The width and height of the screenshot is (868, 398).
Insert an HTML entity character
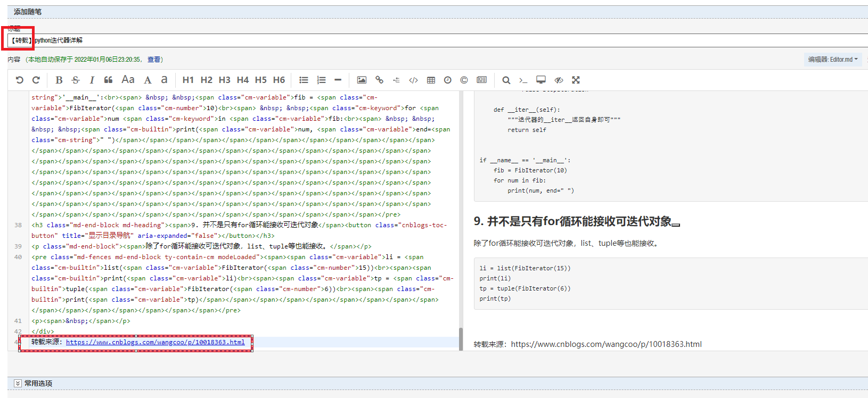[x=464, y=80]
